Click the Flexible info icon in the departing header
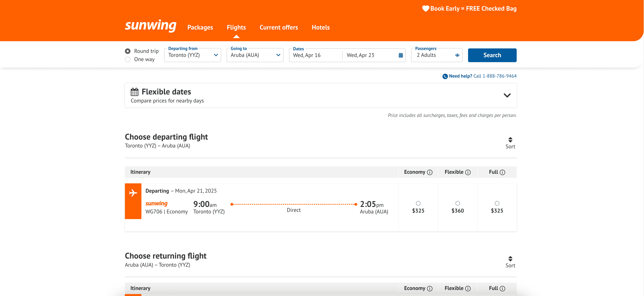This screenshot has width=644, height=296. tap(468, 172)
